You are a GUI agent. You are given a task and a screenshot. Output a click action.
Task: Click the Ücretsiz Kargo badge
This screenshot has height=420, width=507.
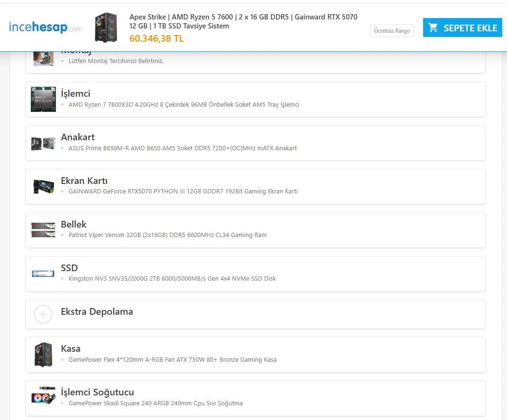(392, 31)
